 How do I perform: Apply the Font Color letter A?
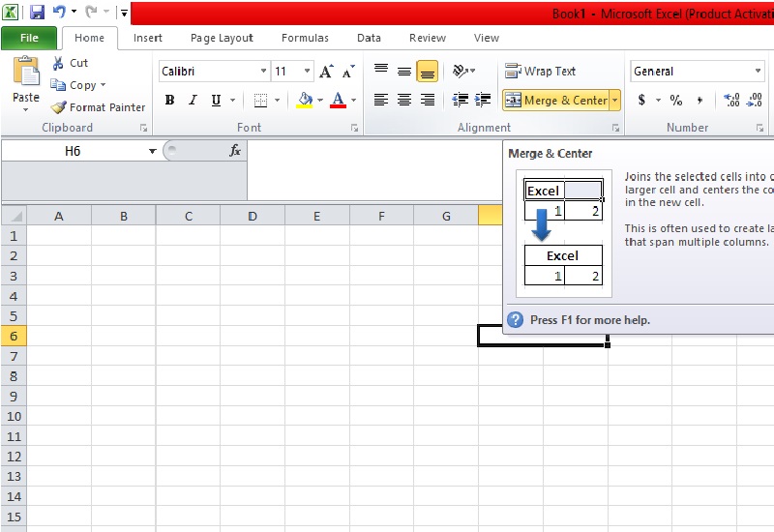[338, 101]
